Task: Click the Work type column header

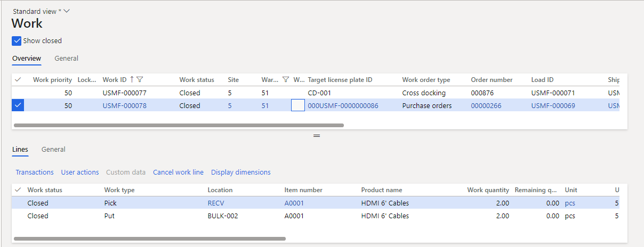Action: point(119,190)
